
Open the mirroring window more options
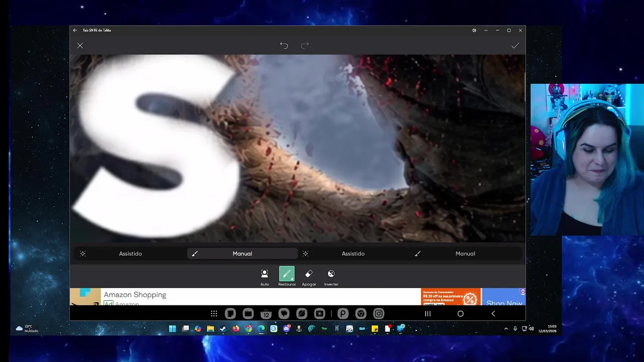coord(486,30)
